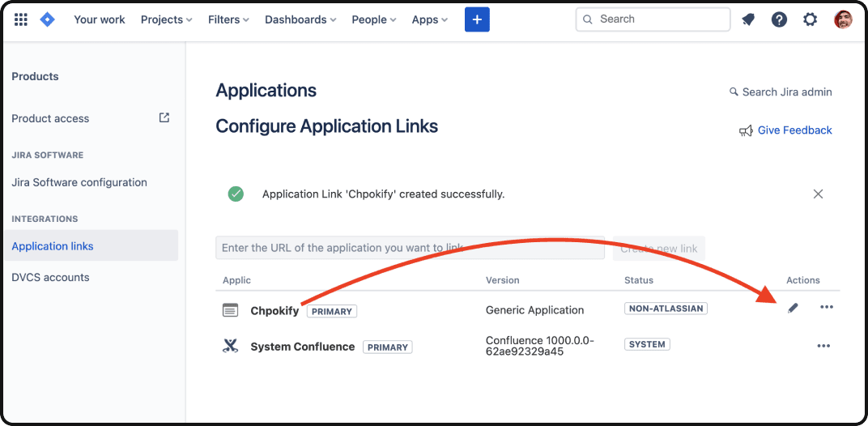Click the Chpokify application name
868x426 pixels.
tap(274, 311)
